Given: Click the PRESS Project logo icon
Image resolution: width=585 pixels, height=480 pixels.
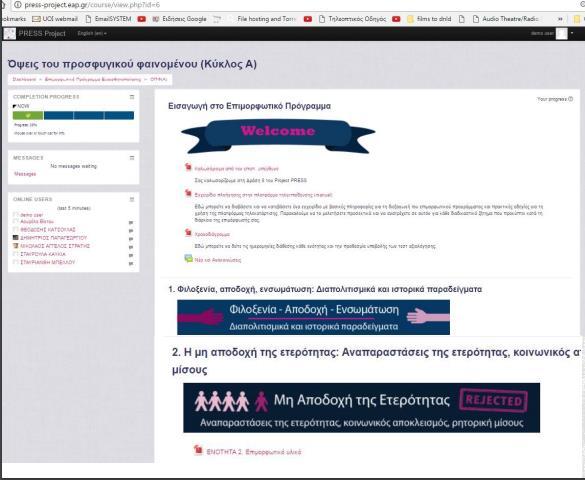Looking at the screenshot, I should coord(10,34).
